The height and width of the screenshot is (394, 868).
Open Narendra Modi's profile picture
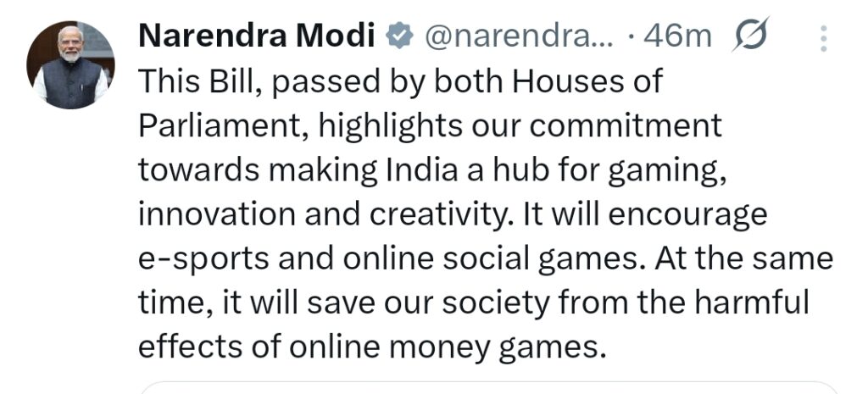(x=70, y=65)
